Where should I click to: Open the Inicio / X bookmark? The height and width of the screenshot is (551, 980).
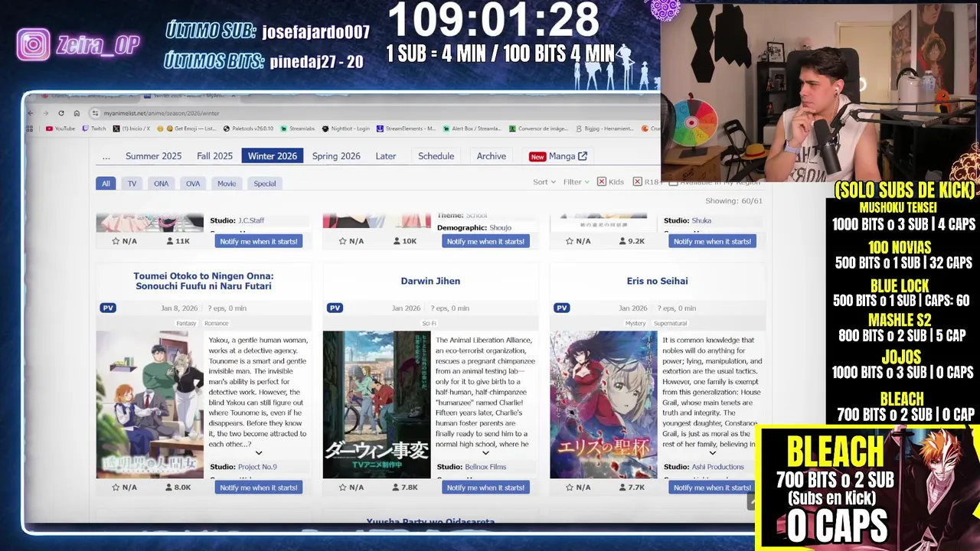tap(132, 129)
